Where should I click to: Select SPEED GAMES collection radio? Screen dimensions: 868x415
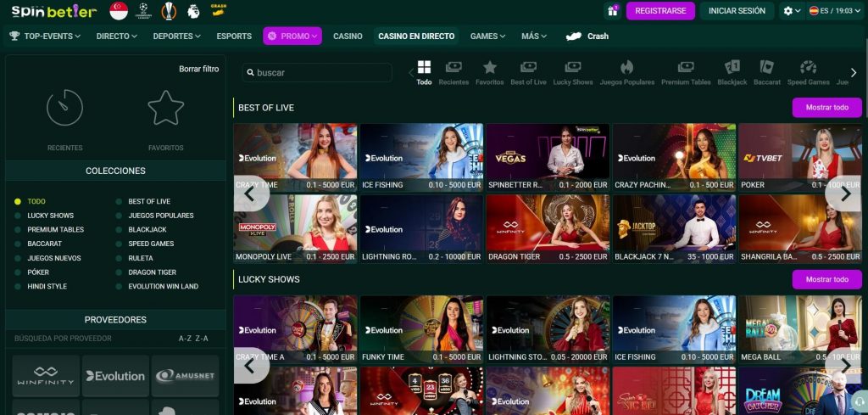[119, 244]
